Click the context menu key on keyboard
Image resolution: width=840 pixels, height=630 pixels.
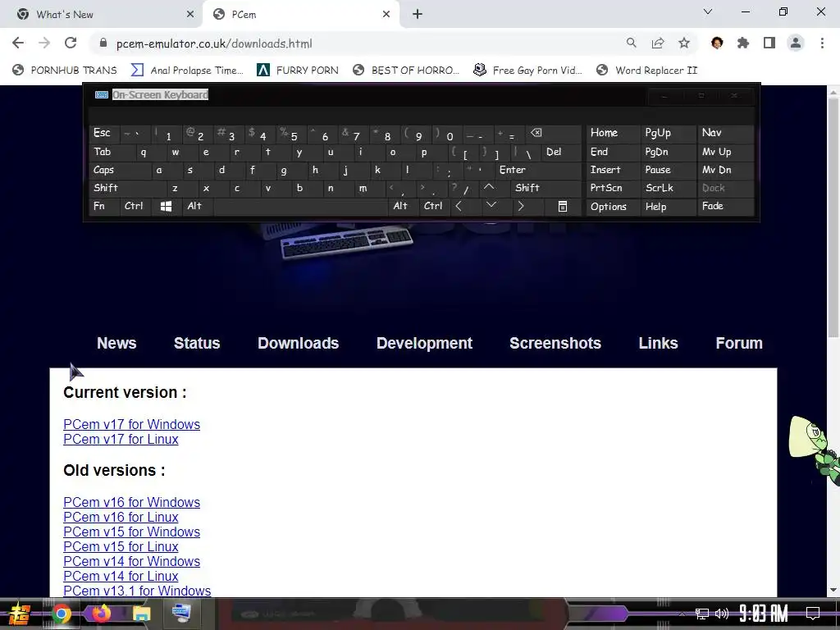563,207
